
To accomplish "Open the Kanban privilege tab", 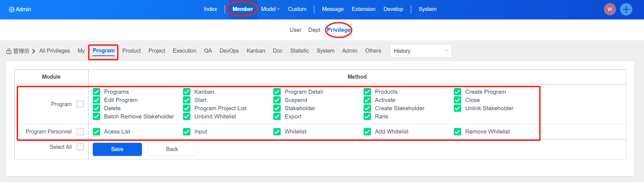I will [256, 51].
